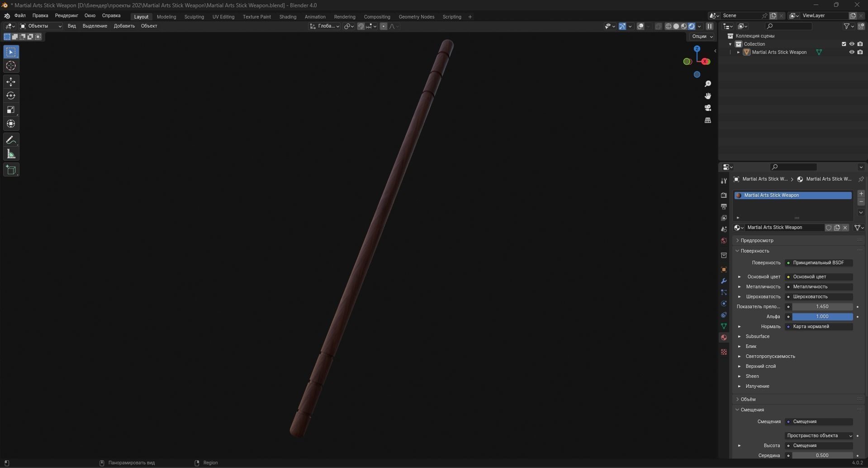The width and height of the screenshot is (868, 468).
Task: Select the Scale tool
Action: click(11, 110)
